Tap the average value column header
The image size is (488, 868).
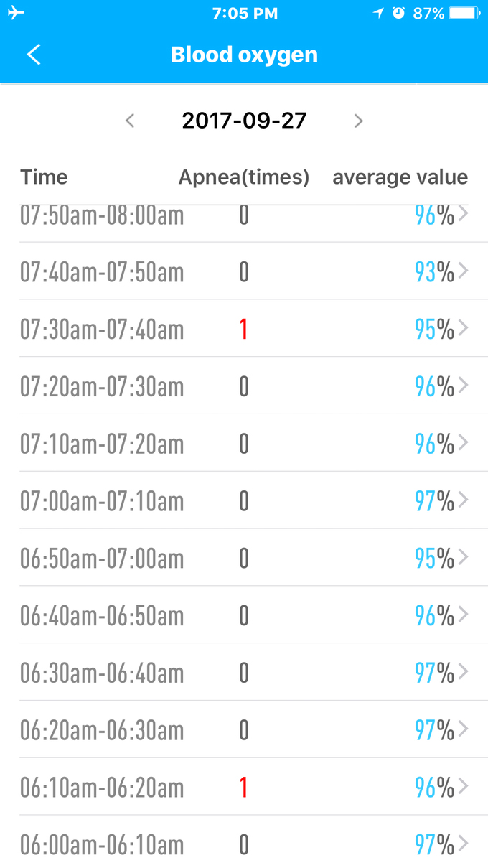pos(400,177)
